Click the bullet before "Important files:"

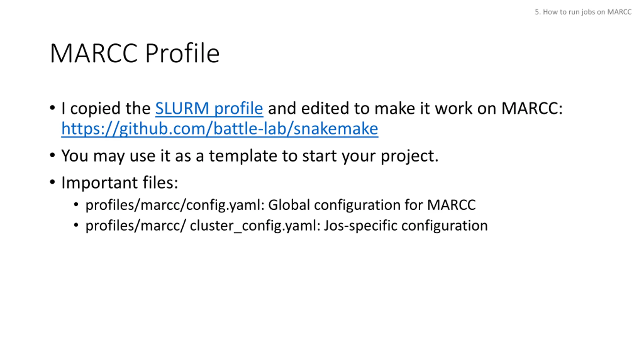click(x=52, y=182)
